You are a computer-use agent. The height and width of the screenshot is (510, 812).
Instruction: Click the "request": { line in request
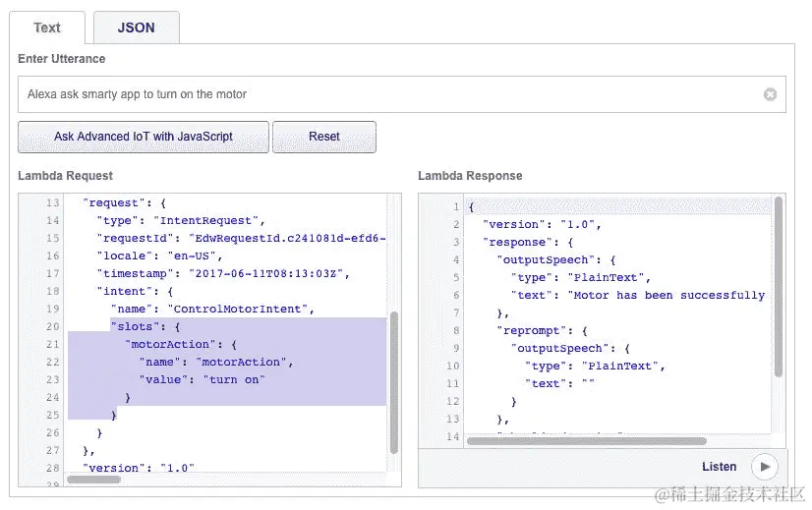(x=124, y=203)
